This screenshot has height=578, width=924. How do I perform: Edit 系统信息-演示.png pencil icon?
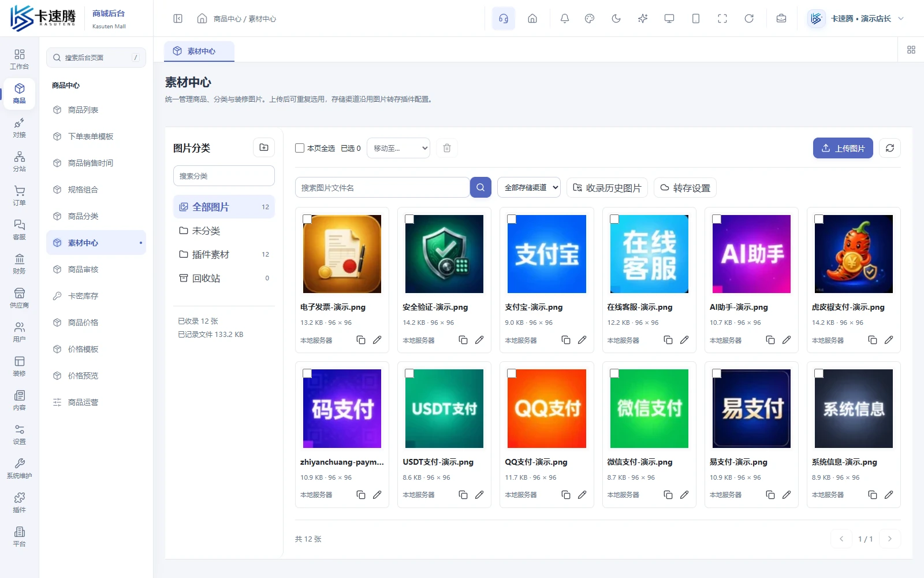[x=889, y=495]
